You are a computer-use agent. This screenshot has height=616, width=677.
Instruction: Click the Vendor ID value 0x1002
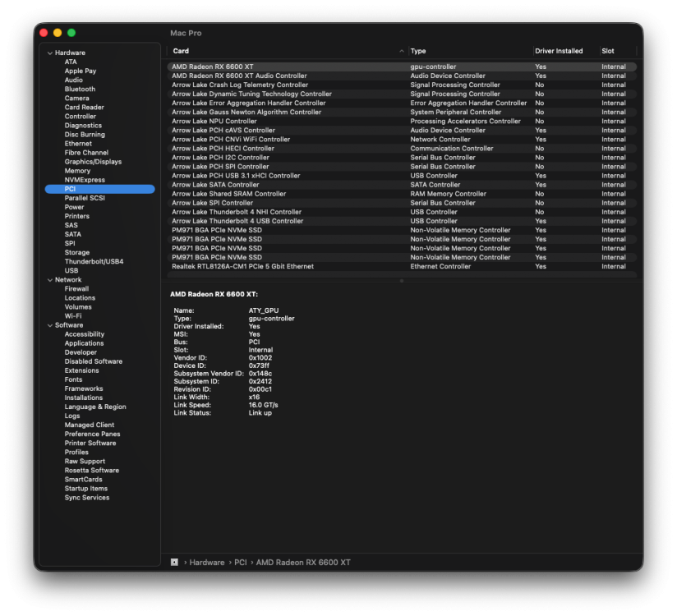[x=260, y=358]
